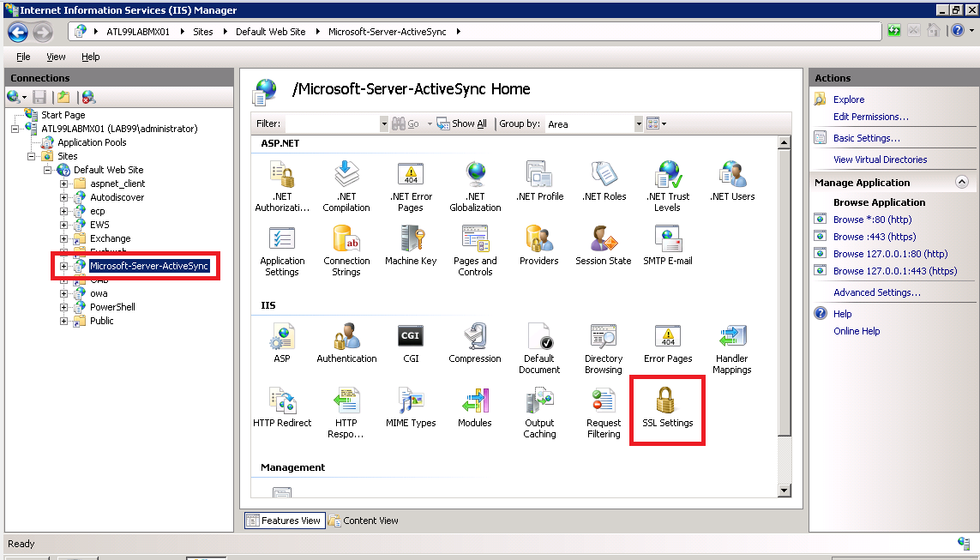The image size is (980, 560).
Task: Open Pages and Controls feature
Action: pos(475,250)
